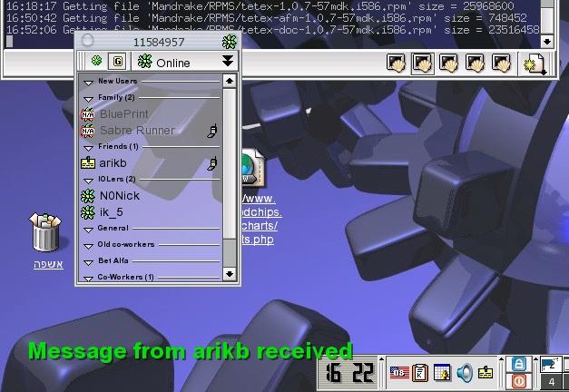
Task: Click the Hebrew trash label אשפה
Action: coord(48,264)
